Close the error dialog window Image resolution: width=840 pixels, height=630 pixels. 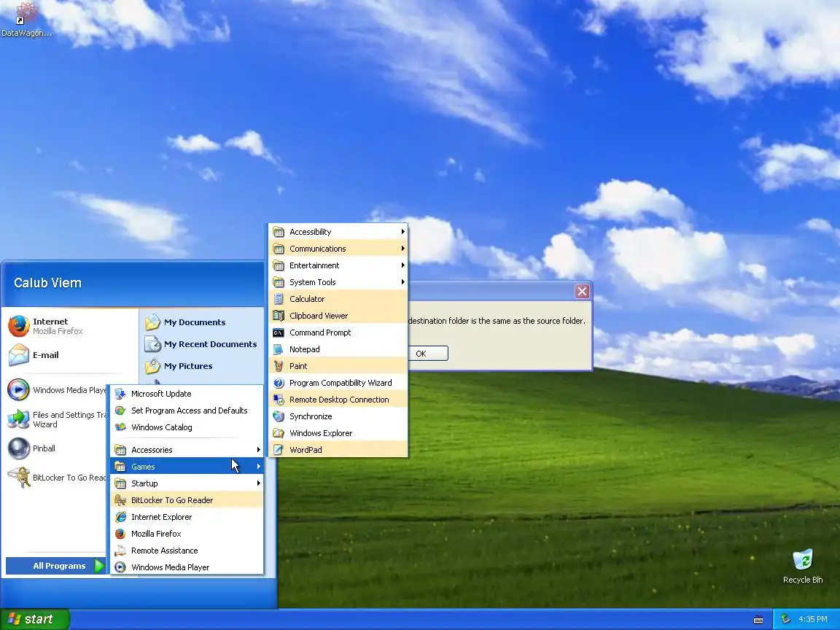(x=582, y=291)
